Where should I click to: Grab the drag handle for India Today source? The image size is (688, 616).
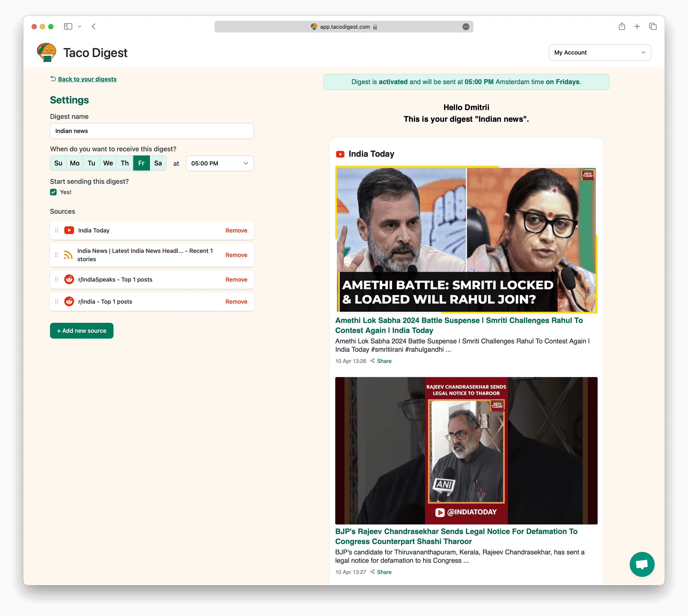[x=57, y=231]
